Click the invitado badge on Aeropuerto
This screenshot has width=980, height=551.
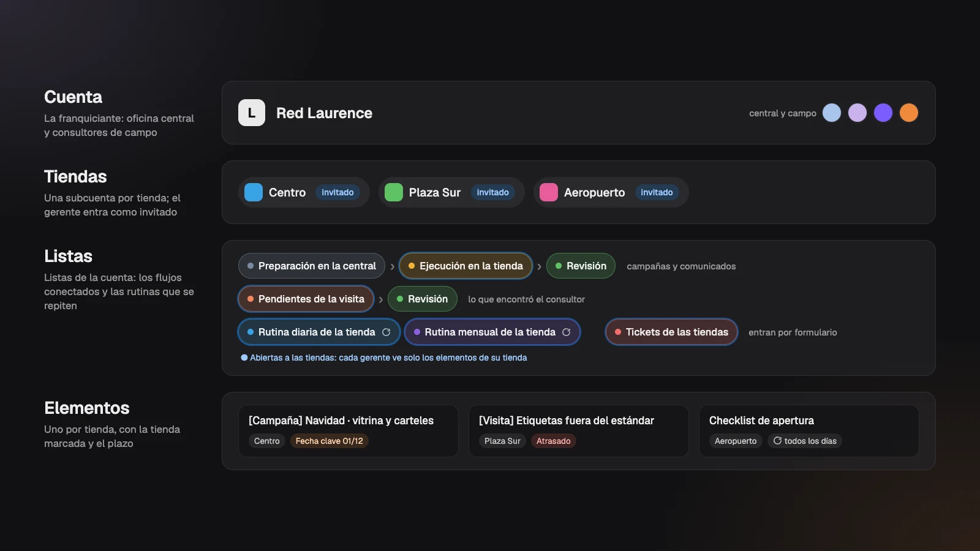tap(657, 192)
